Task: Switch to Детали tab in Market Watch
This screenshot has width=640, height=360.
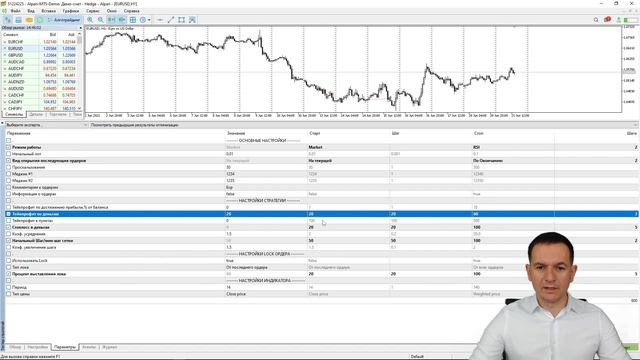Action: pos(36,115)
